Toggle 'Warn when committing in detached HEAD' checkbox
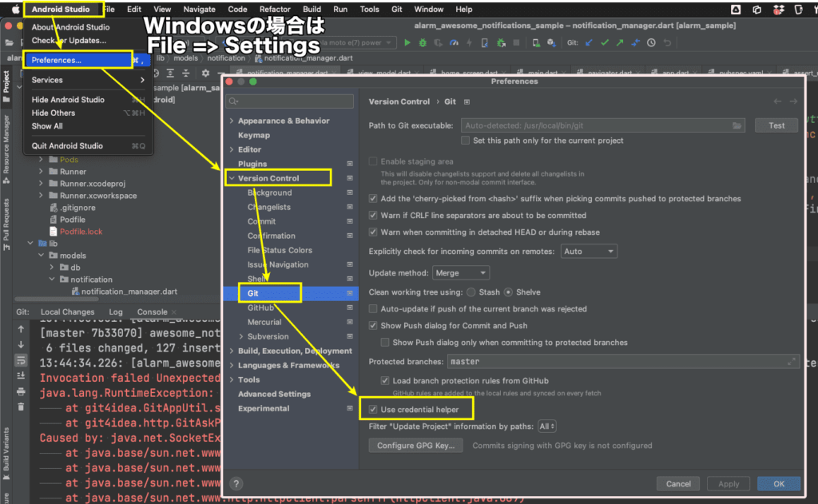 (373, 232)
